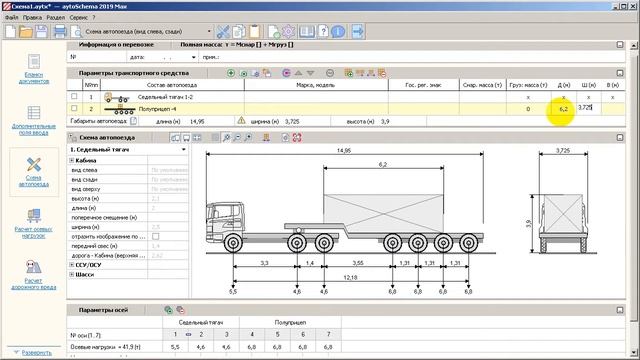Open the date picker dropdown next to 'дата'
The height and width of the screenshot is (360, 640).
[193, 57]
